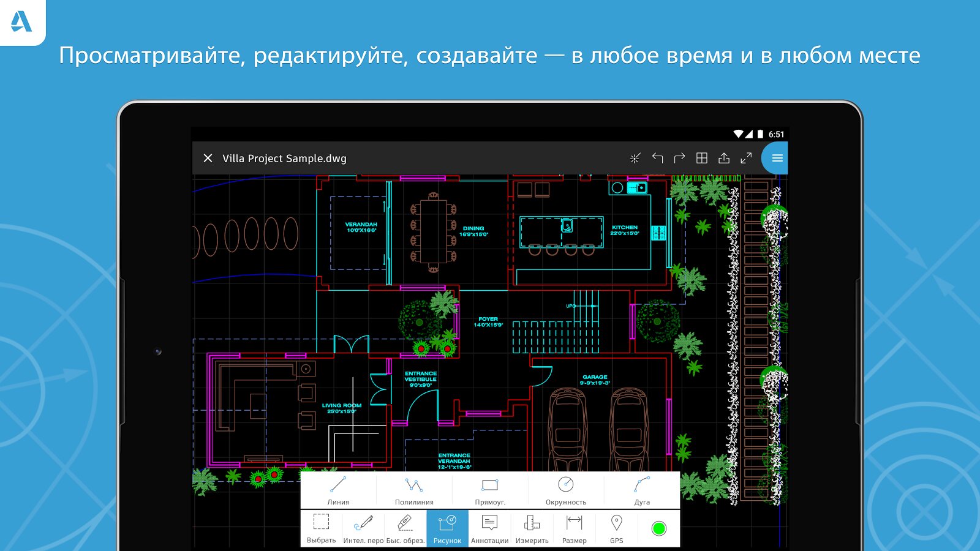Open the Рисунок draw tab
Image resolution: width=980 pixels, height=551 pixels.
pos(448,528)
